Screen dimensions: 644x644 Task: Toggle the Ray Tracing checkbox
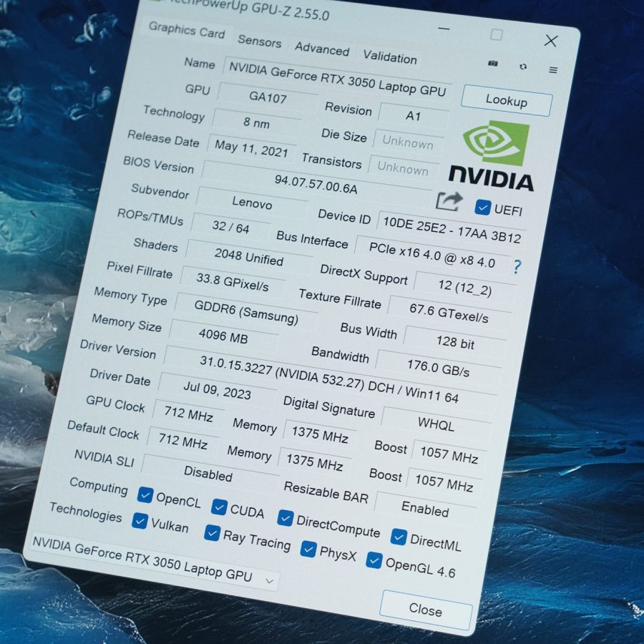[x=212, y=532]
